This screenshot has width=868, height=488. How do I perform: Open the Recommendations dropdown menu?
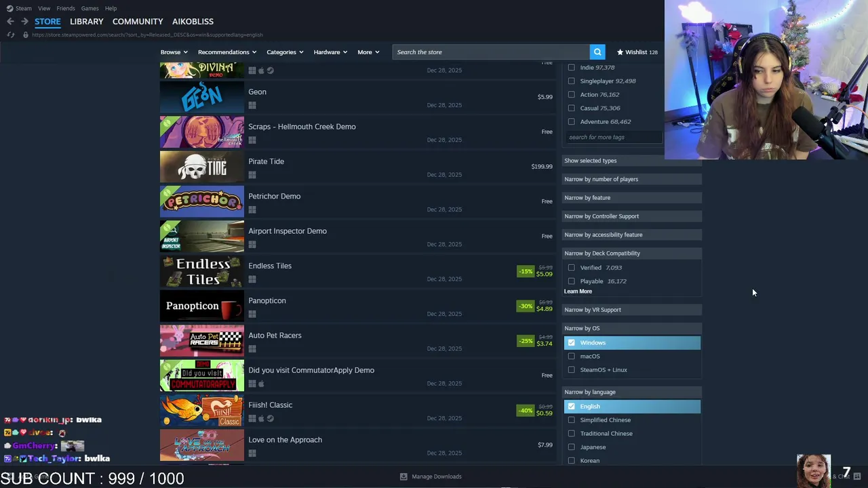227,52
